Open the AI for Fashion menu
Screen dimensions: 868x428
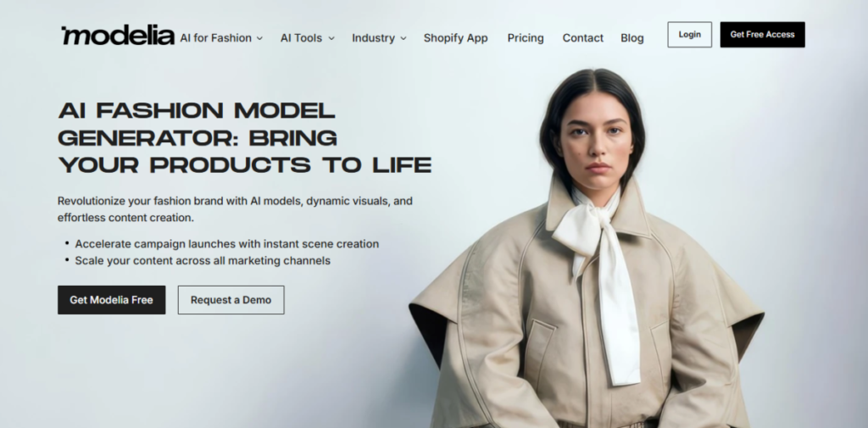[216, 38]
